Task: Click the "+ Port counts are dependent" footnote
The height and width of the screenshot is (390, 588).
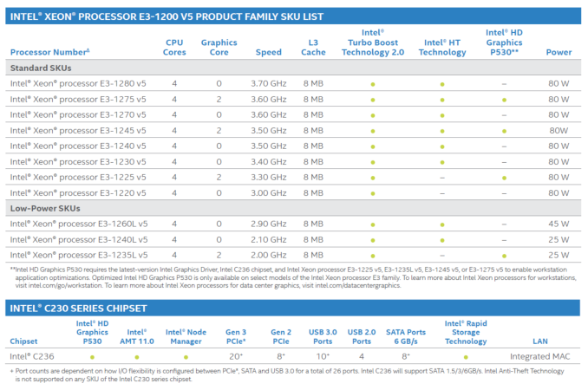Action: pos(287,375)
